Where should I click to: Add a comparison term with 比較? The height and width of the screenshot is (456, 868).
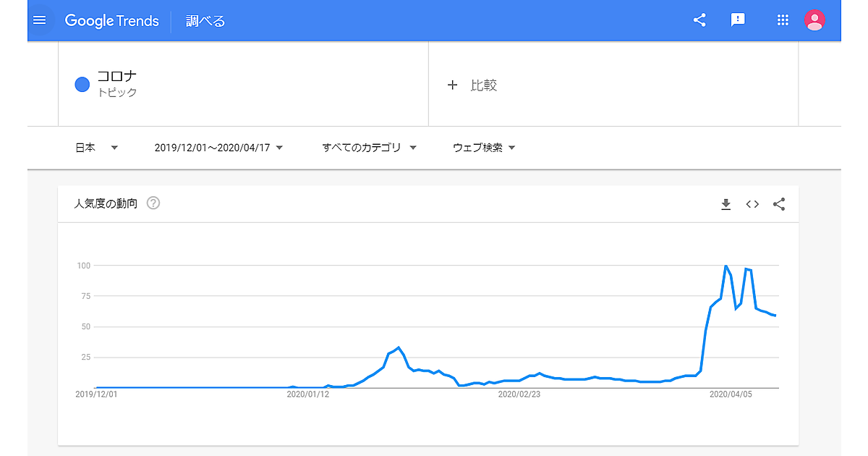pyautogui.click(x=483, y=85)
